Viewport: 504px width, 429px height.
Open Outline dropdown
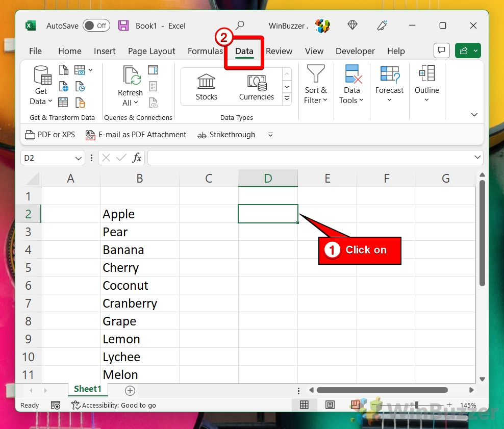[x=426, y=84]
